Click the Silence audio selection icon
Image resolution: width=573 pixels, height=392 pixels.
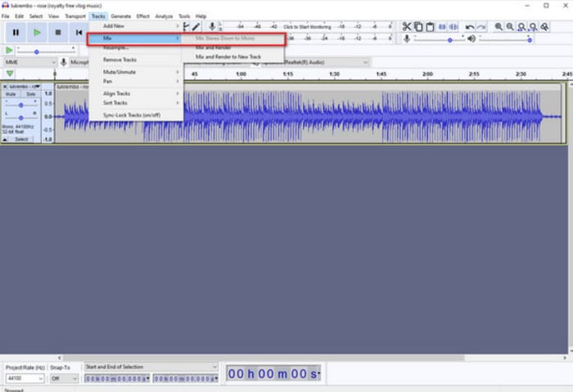[x=453, y=27]
